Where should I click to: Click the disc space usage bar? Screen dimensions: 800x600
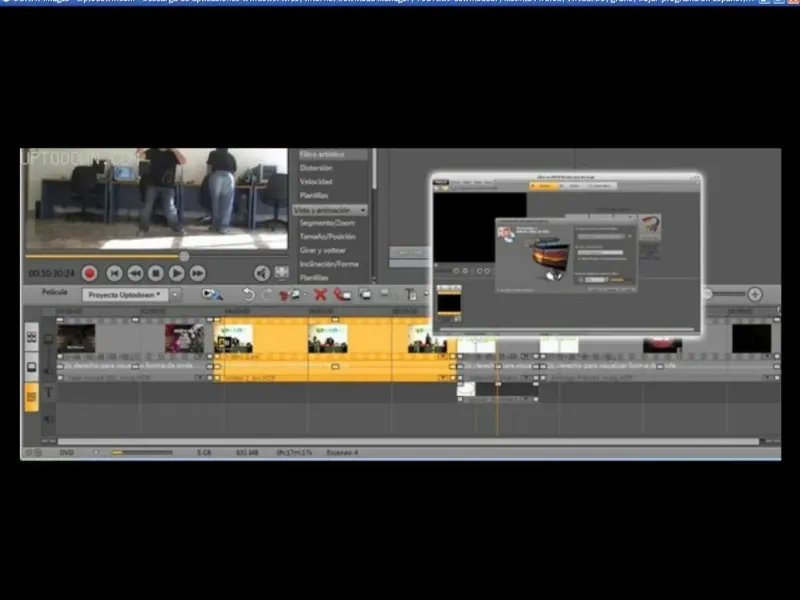click(142, 452)
